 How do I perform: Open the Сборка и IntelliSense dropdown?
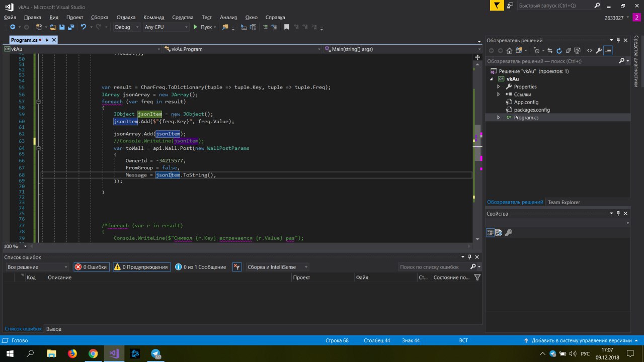click(277, 267)
